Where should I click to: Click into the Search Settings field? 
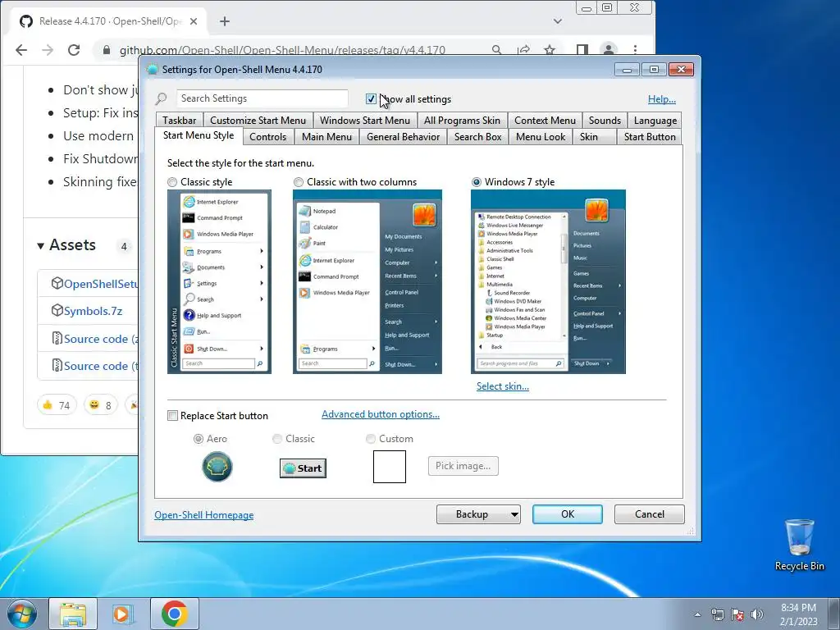click(x=262, y=98)
